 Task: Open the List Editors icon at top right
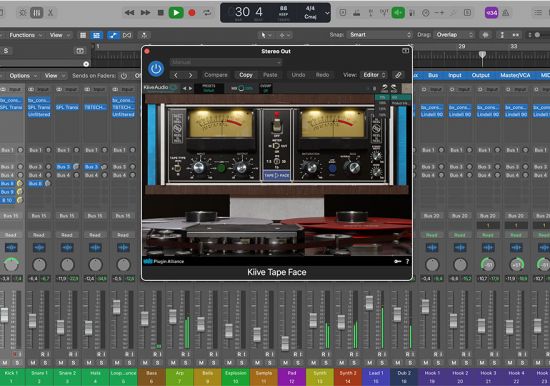[538, 13]
